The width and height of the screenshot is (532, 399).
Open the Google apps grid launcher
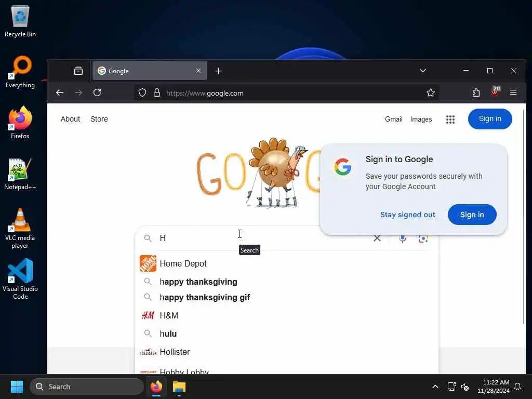(450, 119)
